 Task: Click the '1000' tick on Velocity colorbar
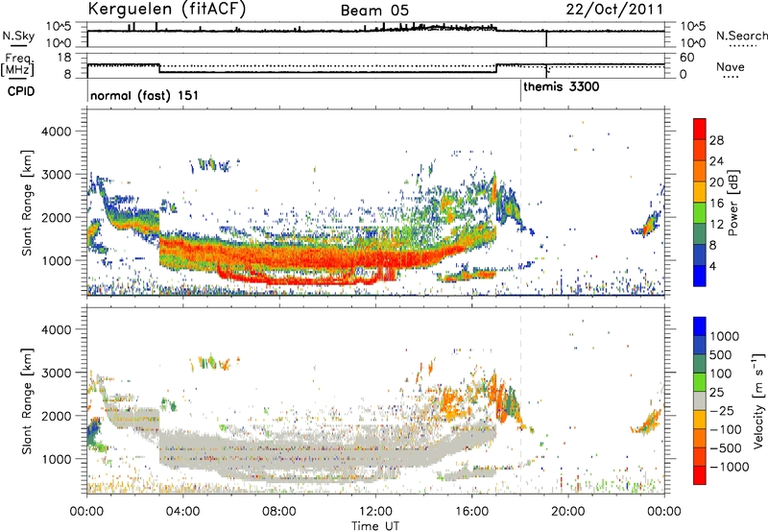pos(724,336)
